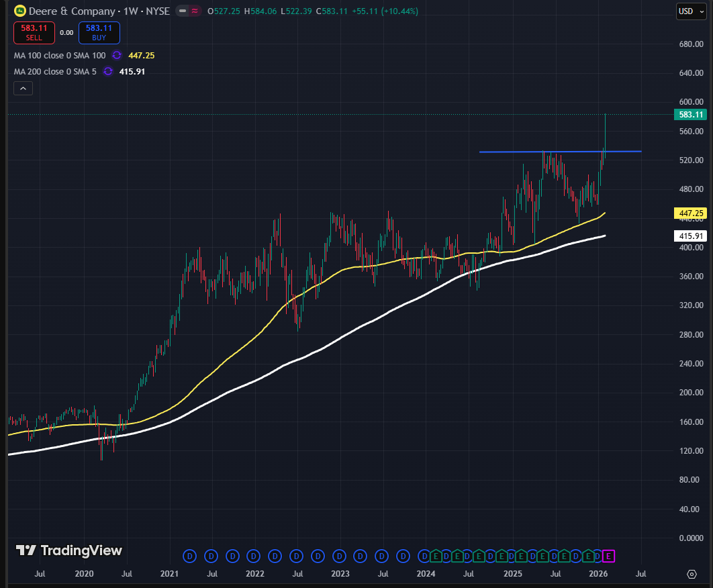Click dividend D marker above the 2023 label

point(339,556)
